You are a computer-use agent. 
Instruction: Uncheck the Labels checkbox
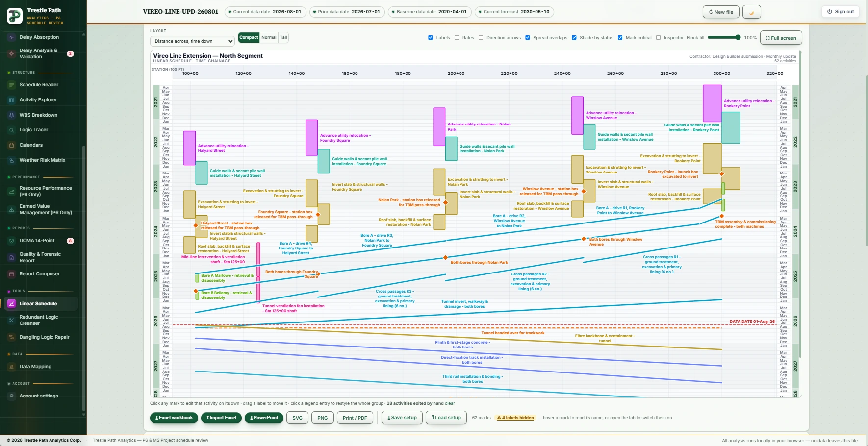pyautogui.click(x=431, y=38)
